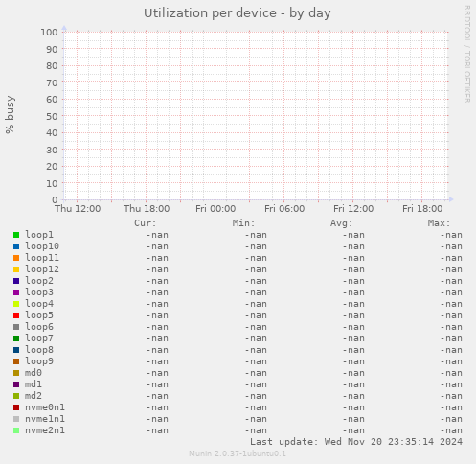Click the dark green loop7 swatch

tap(16, 338)
